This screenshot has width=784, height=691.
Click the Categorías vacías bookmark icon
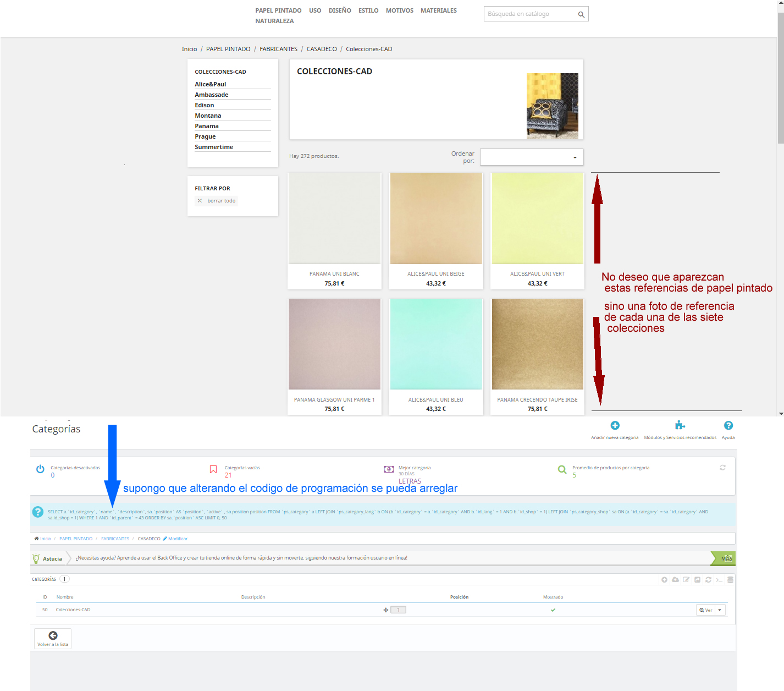213,469
